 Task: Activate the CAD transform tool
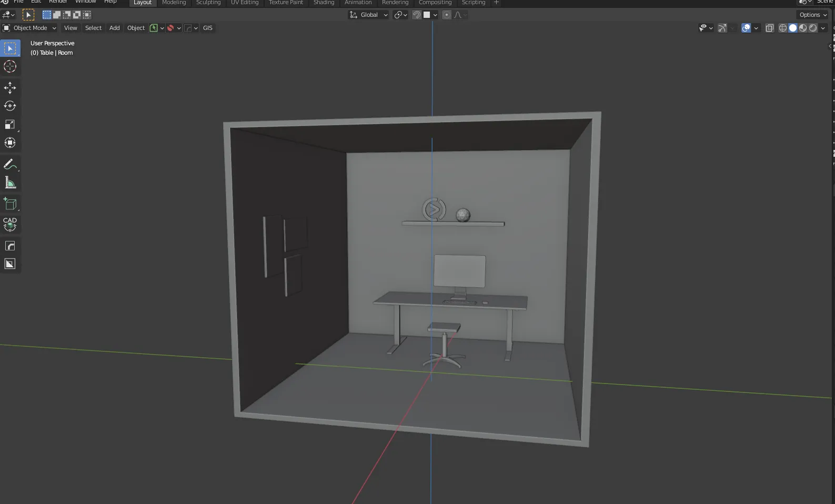point(10,225)
